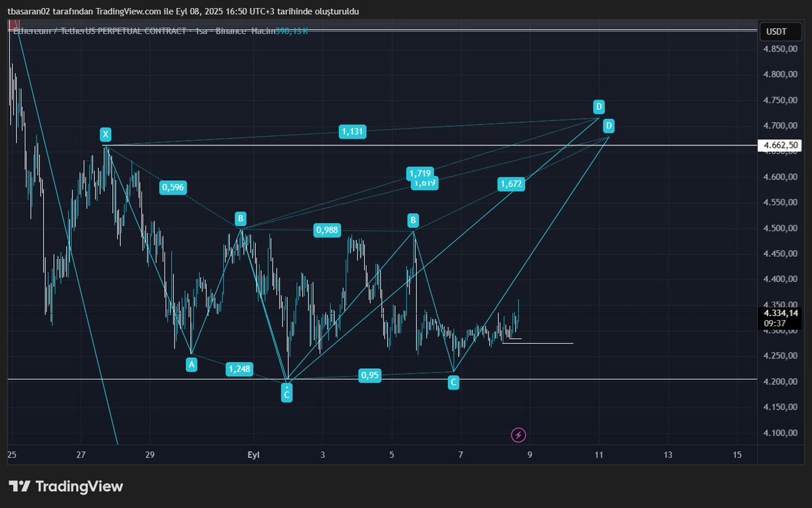Click the TradingView logo
Screen dimensions: 812x508
coord(66,486)
